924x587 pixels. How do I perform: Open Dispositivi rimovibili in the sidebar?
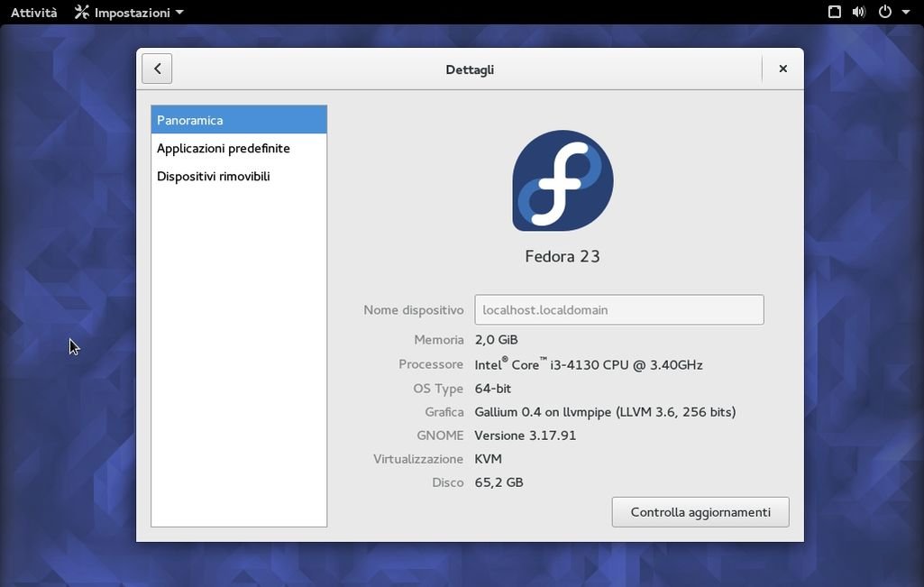pos(214,176)
